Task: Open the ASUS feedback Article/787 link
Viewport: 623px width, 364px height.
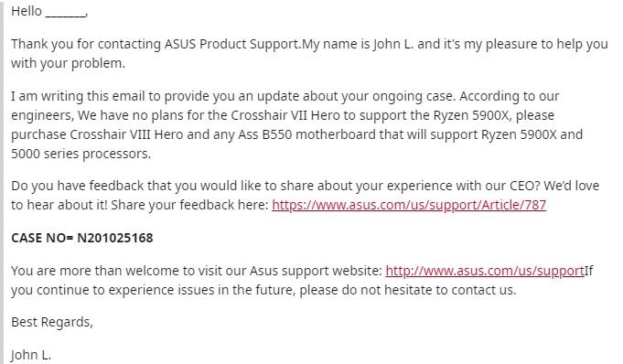Action: point(409,205)
